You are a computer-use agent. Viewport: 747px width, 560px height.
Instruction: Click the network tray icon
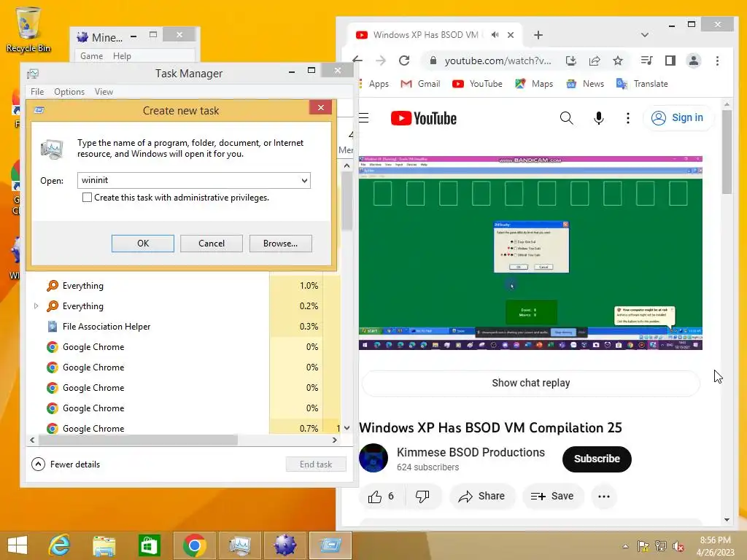[x=660, y=545]
